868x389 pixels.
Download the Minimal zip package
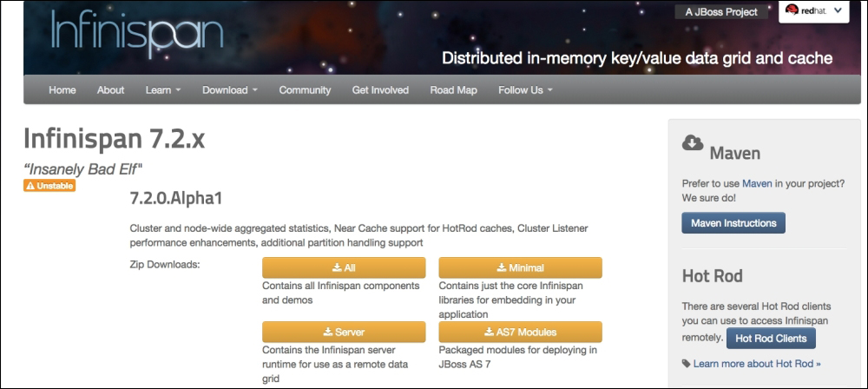click(x=520, y=267)
